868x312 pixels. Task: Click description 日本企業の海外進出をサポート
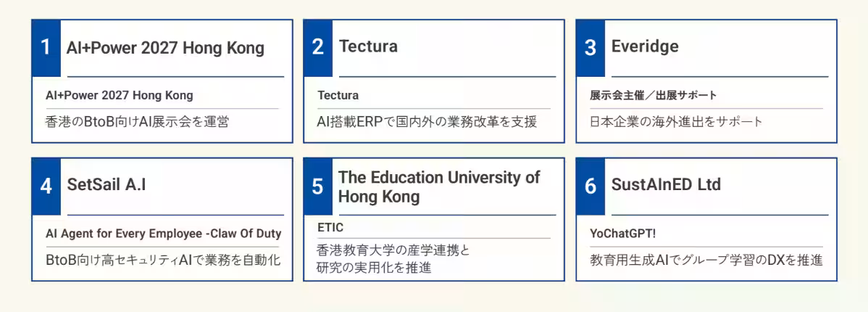[x=677, y=122]
